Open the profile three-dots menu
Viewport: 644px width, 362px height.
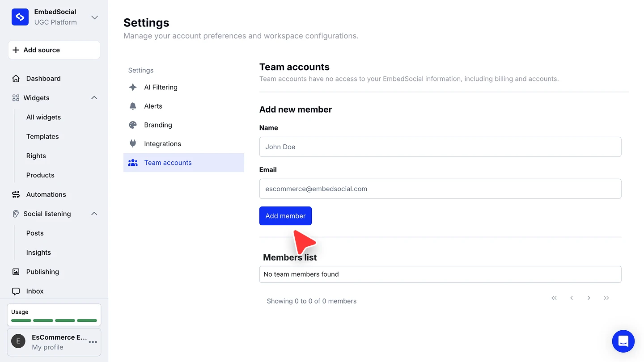93,342
